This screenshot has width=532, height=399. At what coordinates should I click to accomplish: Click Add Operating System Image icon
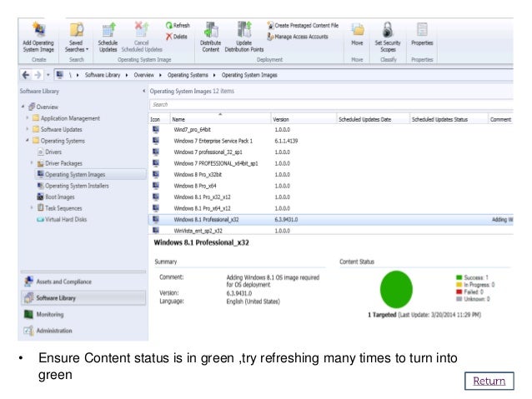point(38,28)
